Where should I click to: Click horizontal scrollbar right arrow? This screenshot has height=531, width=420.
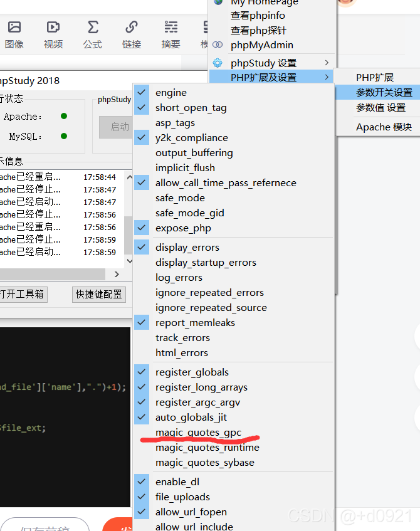(x=117, y=274)
